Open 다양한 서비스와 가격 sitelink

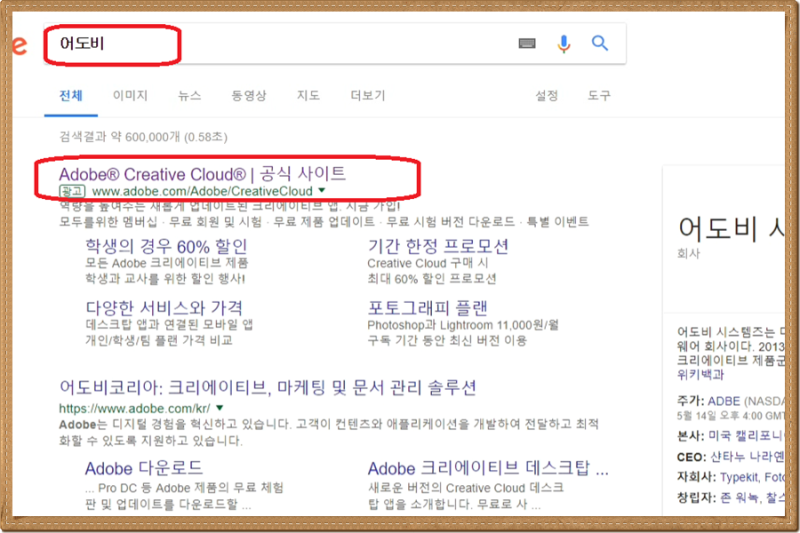(164, 308)
